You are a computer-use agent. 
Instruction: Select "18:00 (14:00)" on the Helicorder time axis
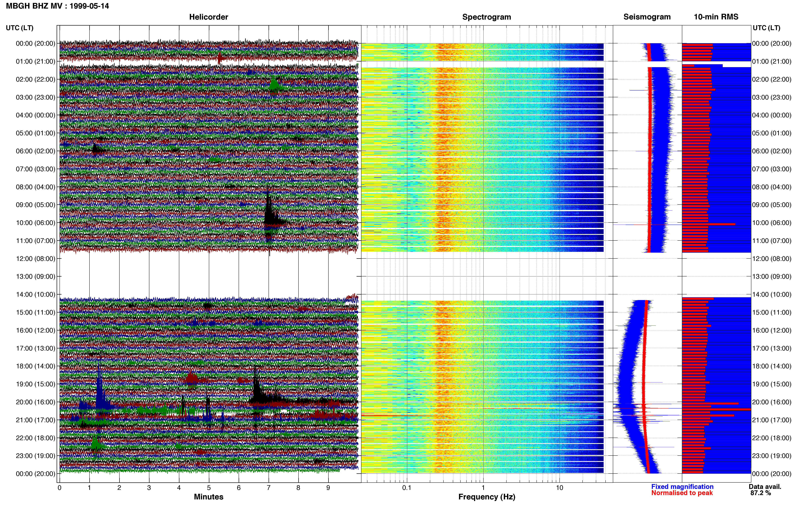[36, 366]
